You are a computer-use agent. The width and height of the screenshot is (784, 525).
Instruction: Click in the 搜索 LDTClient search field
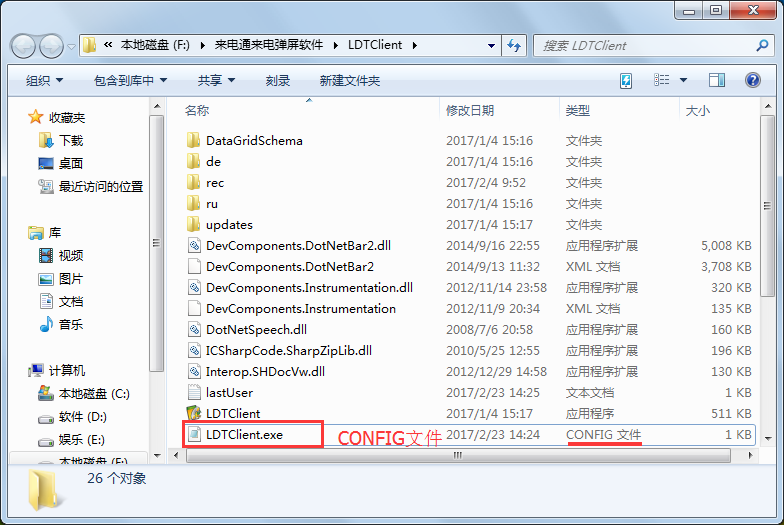645,46
